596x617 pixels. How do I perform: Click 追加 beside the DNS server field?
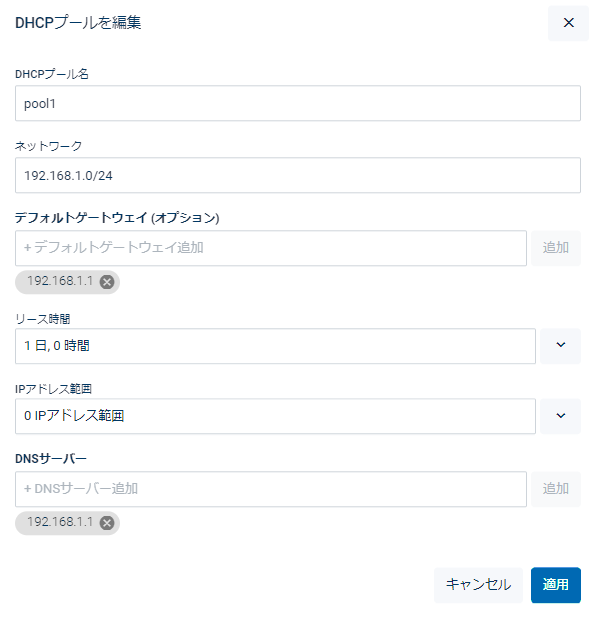point(555,489)
